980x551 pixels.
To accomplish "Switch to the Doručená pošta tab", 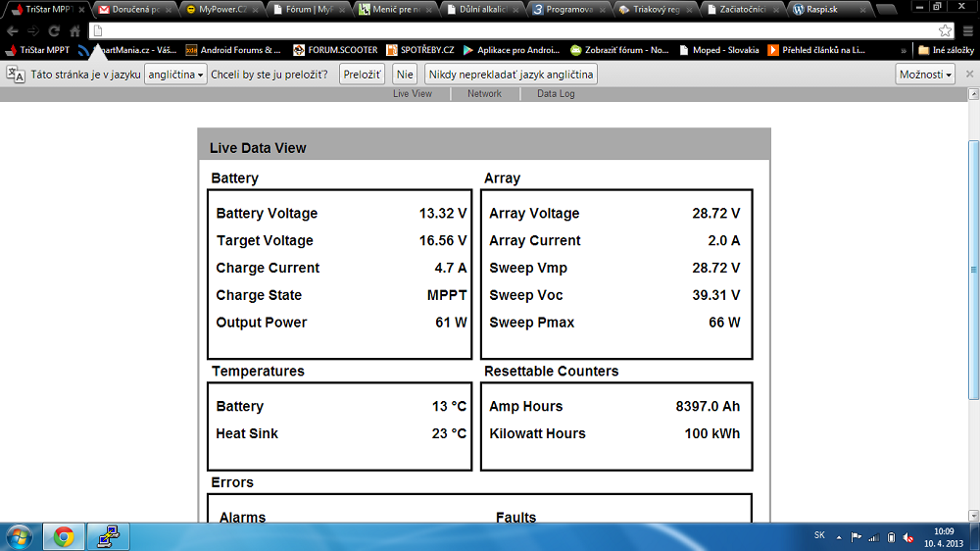I will point(135,10).
